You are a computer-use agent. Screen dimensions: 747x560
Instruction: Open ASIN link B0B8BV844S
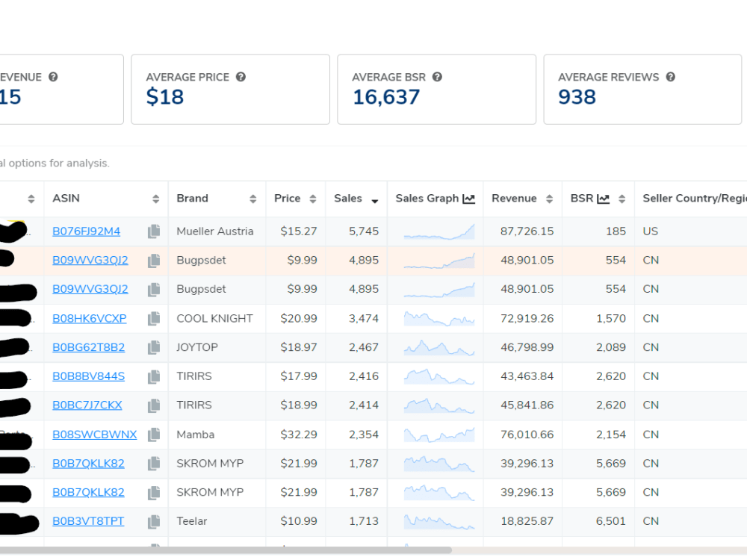coord(89,376)
